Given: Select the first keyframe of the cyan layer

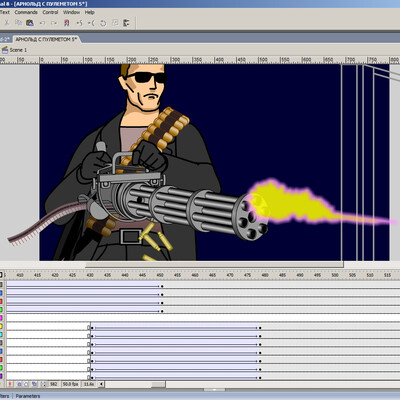Looking at the screenshot, I should pyautogui.click(x=92, y=336).
